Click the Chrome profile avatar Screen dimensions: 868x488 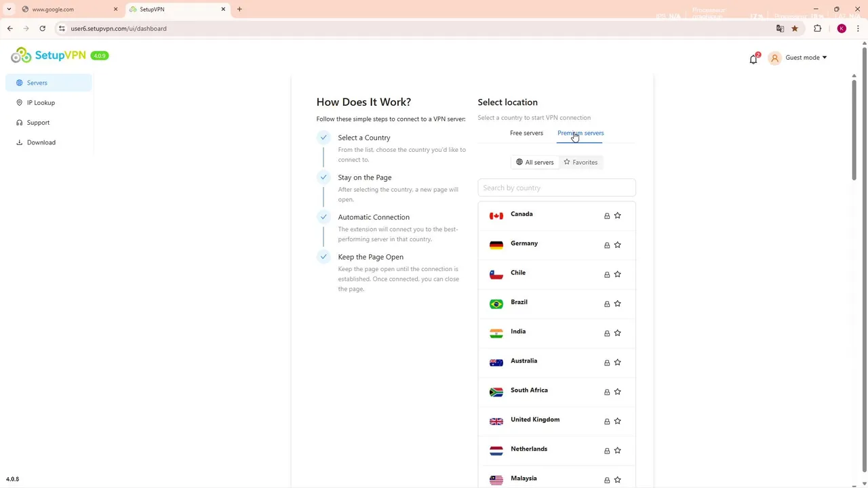coord(842,28)
